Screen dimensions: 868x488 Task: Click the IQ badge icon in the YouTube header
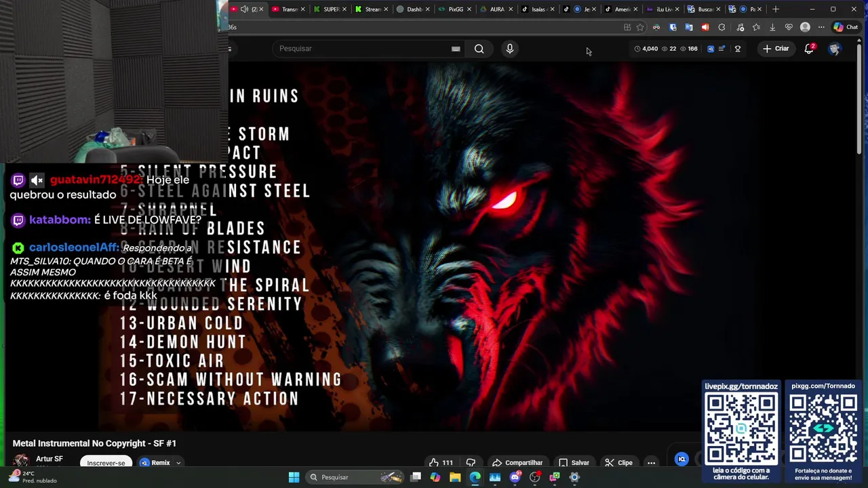click(x=711, y=49)
